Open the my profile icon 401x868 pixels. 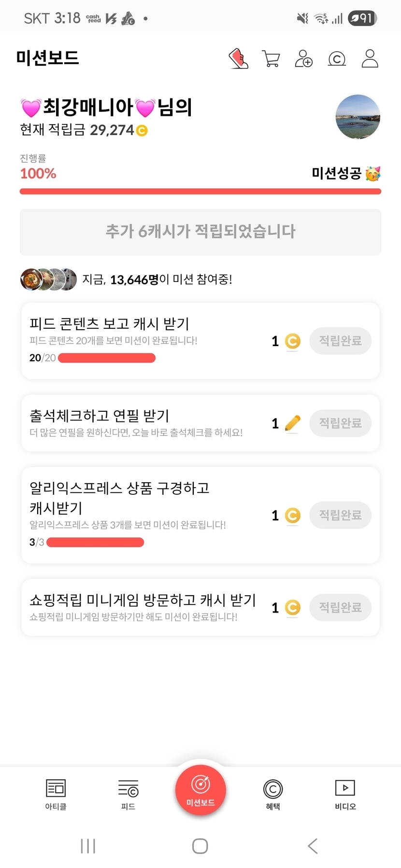(x=370, y=59)
